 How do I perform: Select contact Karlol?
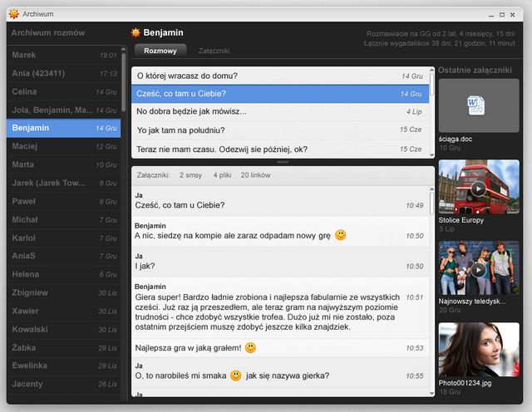[64, 238]
